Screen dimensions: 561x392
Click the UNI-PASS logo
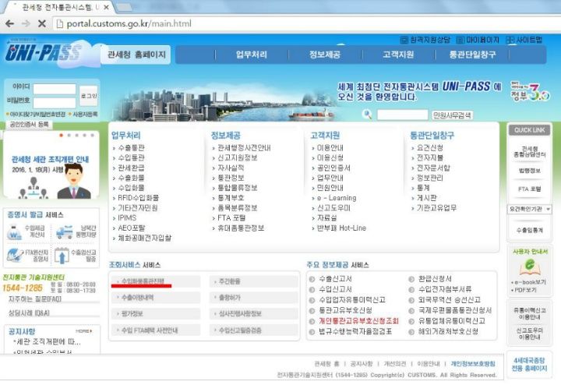[x=43, y=52]
